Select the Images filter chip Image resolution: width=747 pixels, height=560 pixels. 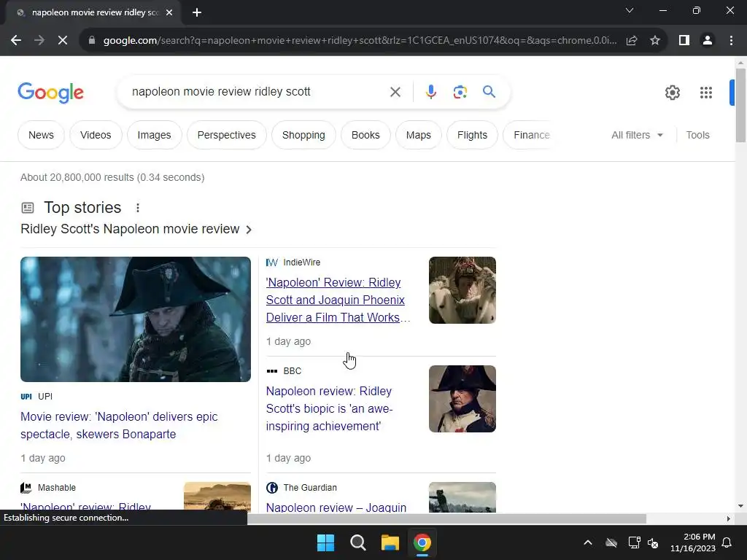coord(155,135)
